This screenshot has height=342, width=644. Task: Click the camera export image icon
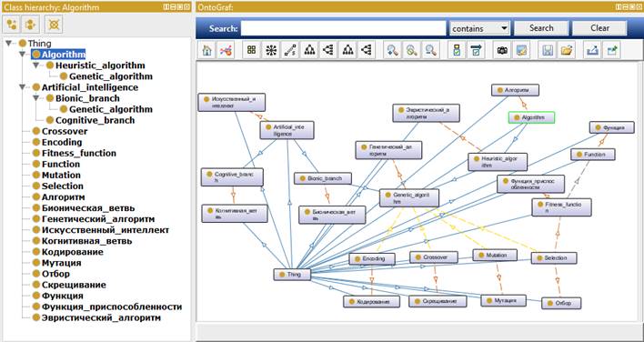pyautogui.click(x=502, y=50)
